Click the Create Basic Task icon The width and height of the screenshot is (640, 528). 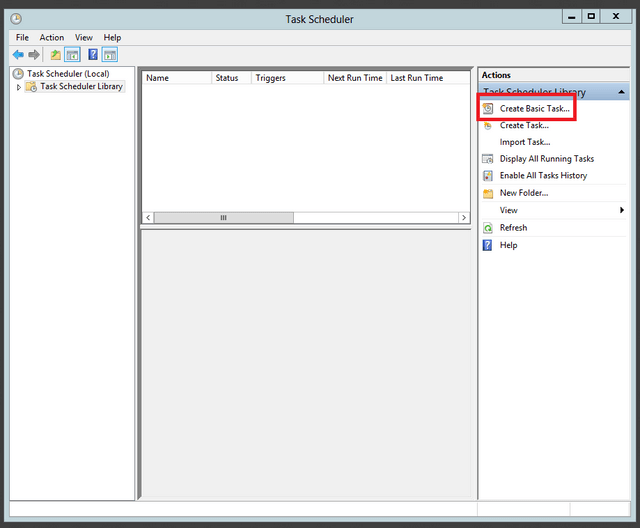point(488,109)
